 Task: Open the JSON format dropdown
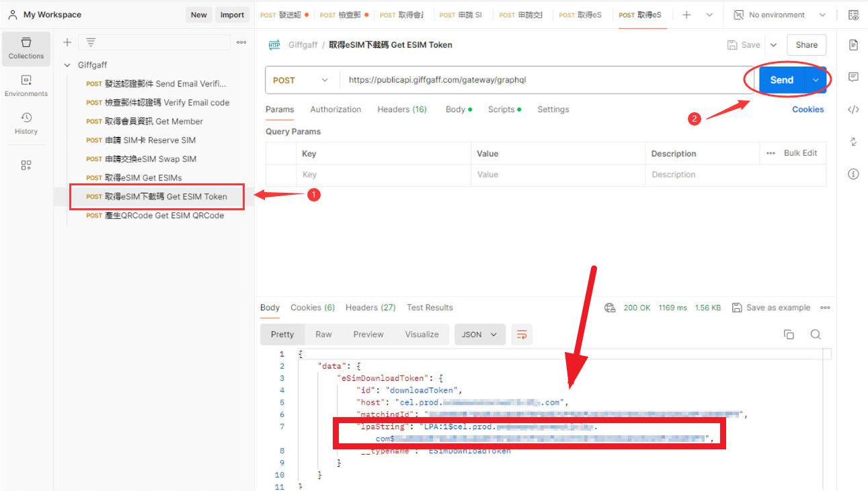tap(480, 334)
